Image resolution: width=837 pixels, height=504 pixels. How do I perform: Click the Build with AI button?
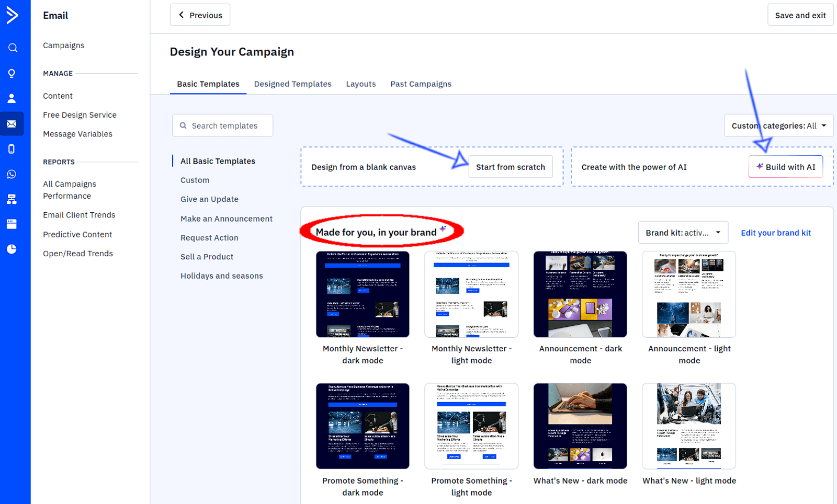coord(785,167)
